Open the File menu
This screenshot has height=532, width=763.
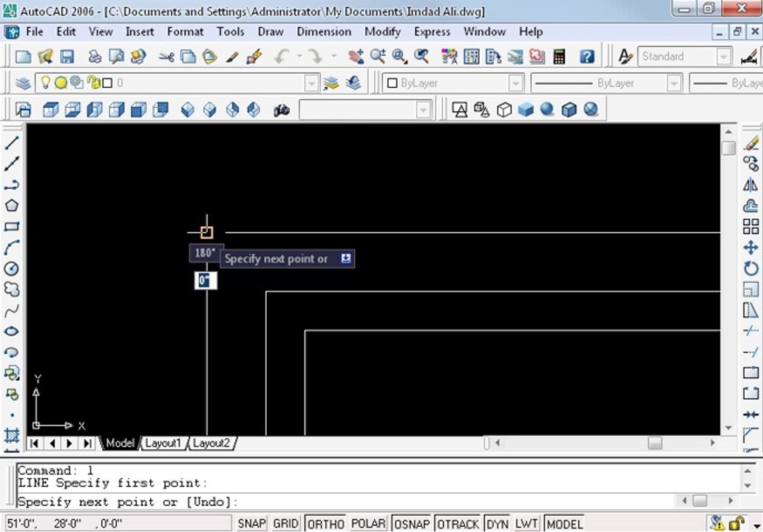pyautogui.click(x=35, y=32)
